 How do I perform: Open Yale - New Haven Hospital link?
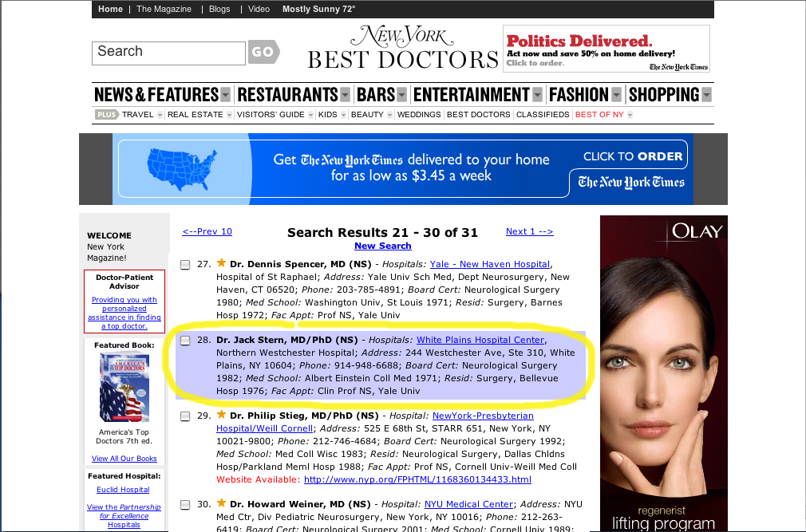(490, 265)
